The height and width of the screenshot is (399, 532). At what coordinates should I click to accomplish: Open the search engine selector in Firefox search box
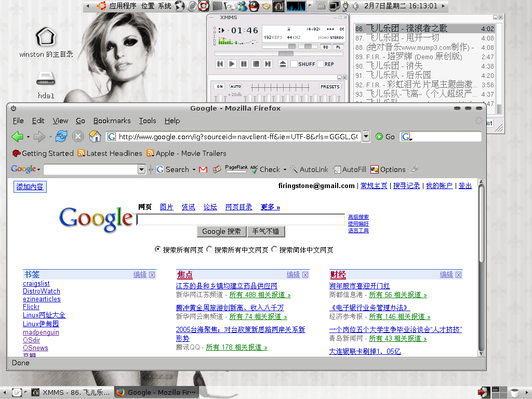(406, 137)
